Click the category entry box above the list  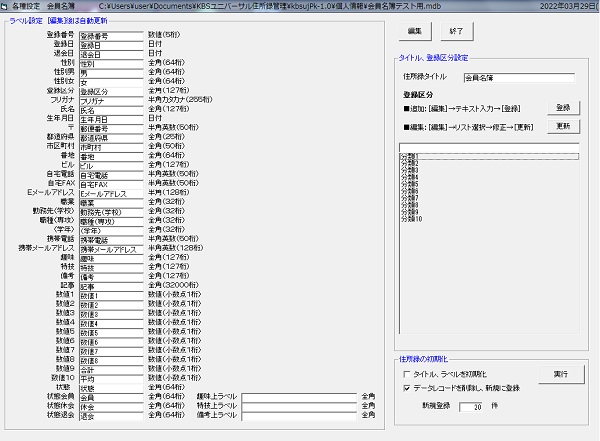[x=488, y=149]
